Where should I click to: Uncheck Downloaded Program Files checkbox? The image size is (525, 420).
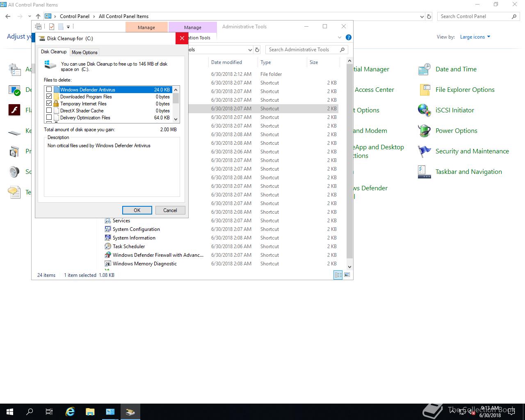coord(49,96)
